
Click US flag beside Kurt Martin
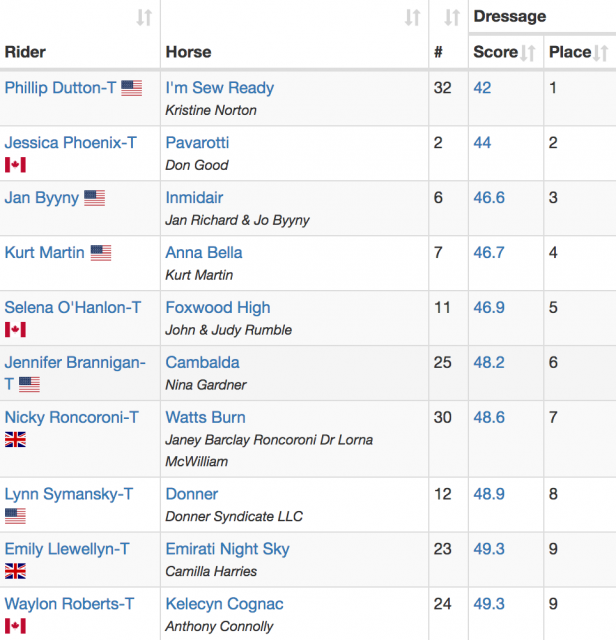(x=101, y=253)
